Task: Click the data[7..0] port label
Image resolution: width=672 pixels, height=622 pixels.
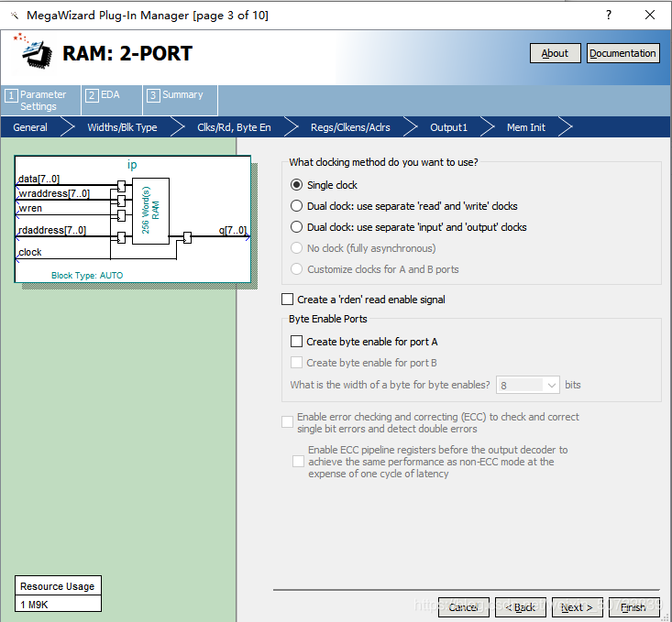Action: 39,179
